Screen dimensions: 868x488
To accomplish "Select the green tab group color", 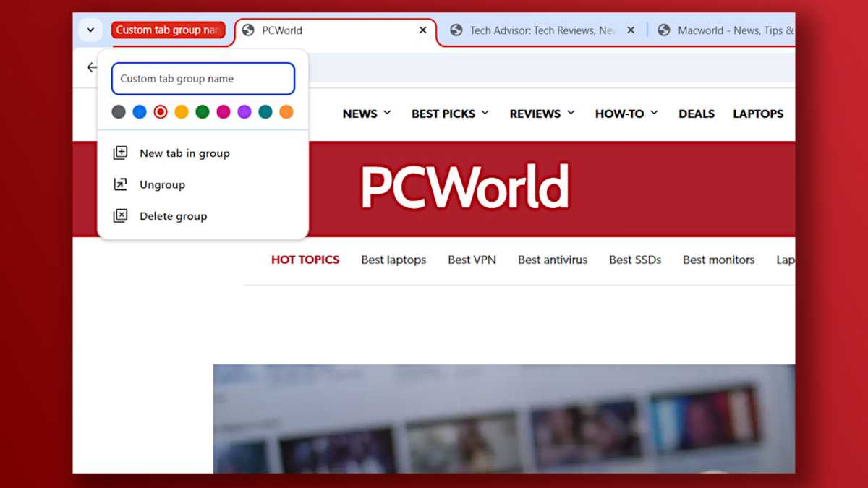I will [x=202, y=113].
